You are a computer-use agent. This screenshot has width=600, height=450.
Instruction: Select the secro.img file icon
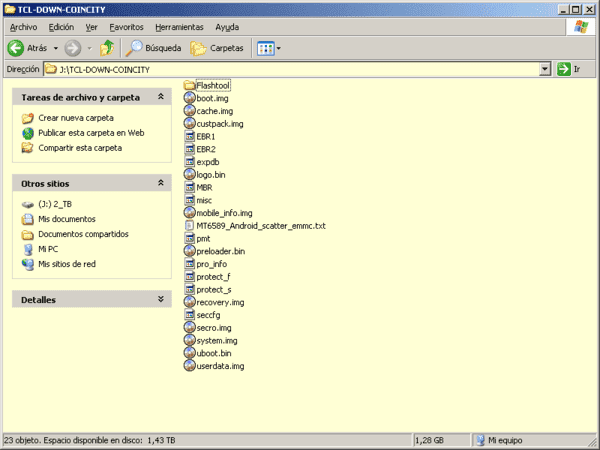tap(189, 327)
